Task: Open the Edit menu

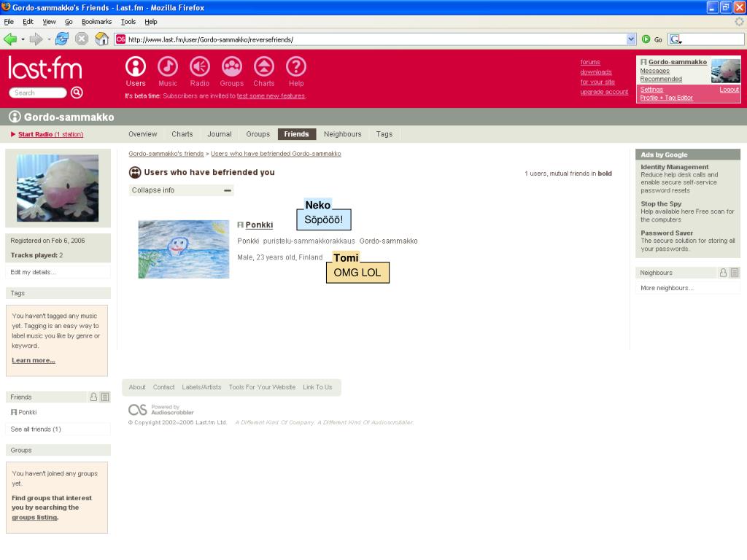Action: [28, 22]
